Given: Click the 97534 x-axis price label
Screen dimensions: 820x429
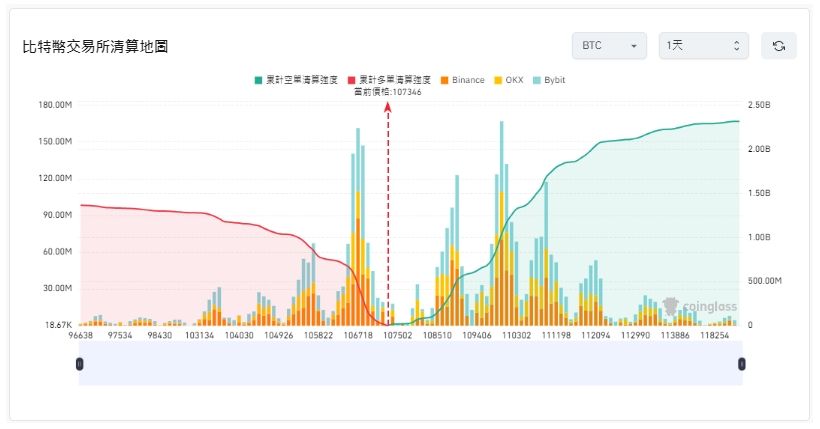Looking at the screenshot, I should point(120,335).
